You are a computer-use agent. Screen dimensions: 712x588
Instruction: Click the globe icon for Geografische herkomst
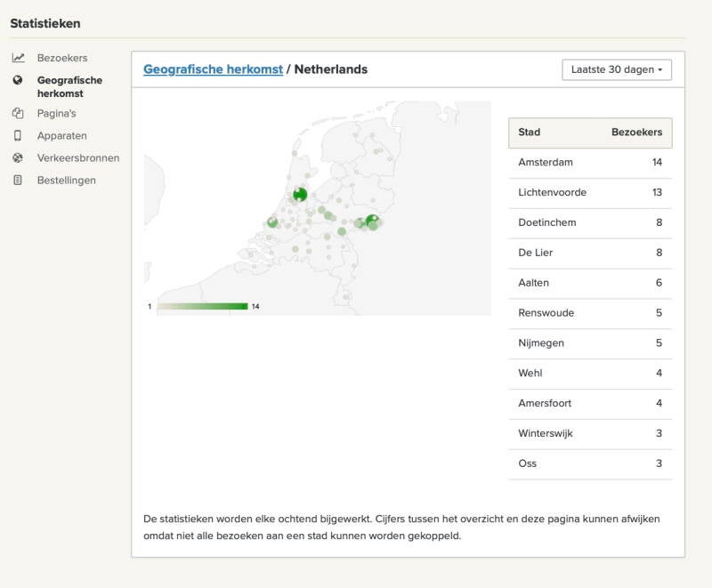tap(18, 80)
